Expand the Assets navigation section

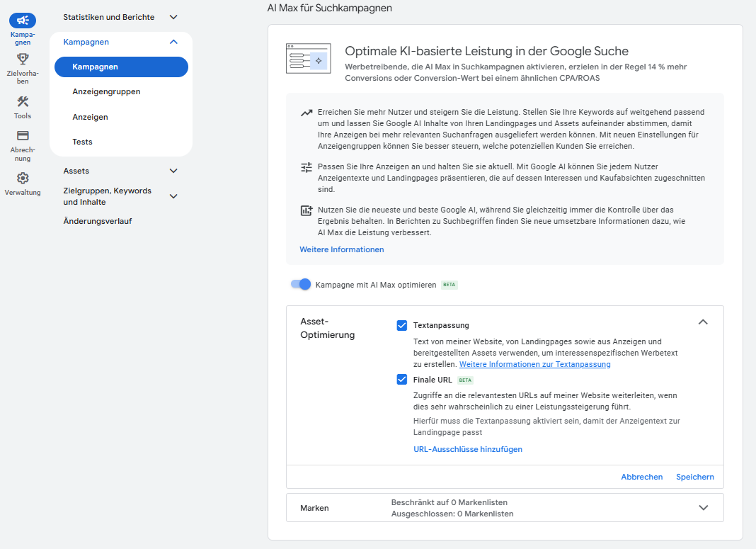tap(173, 171)
